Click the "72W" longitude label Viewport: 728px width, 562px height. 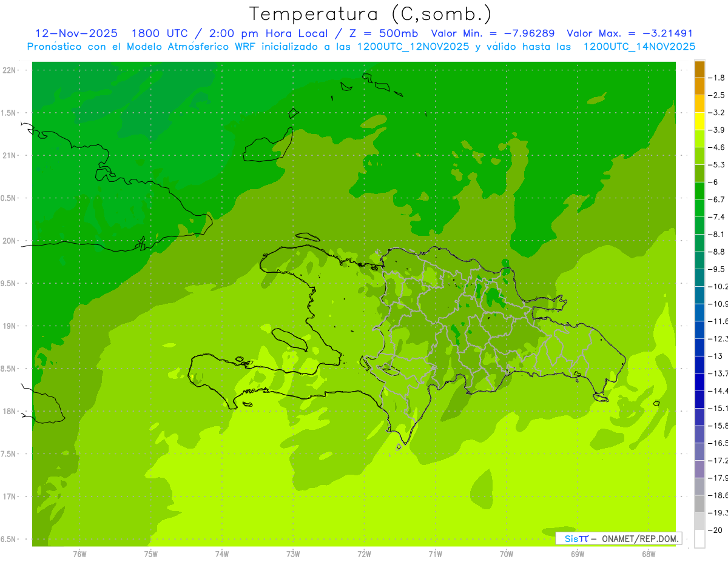(364, 554)
